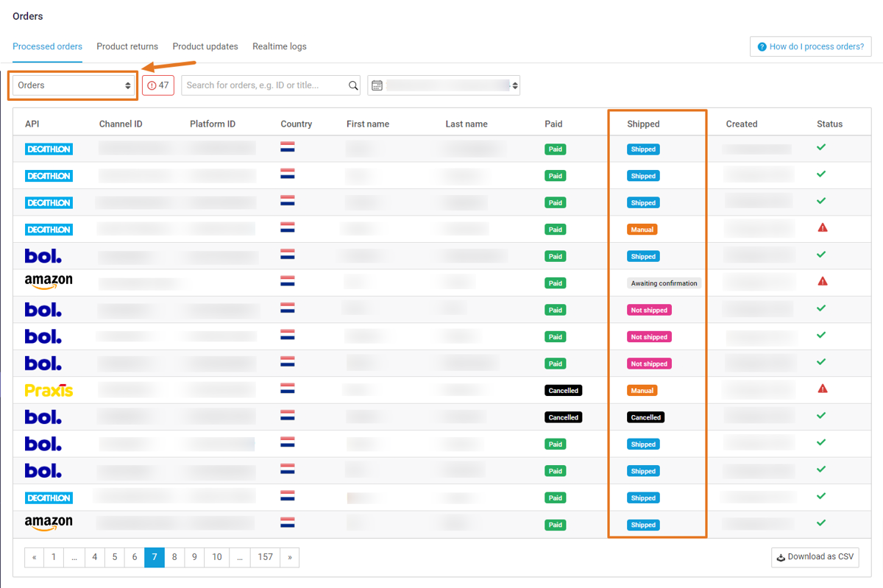Viewport: 883px width, 588px height.
Task: Type in the order search field
Action: pos(265,85)
